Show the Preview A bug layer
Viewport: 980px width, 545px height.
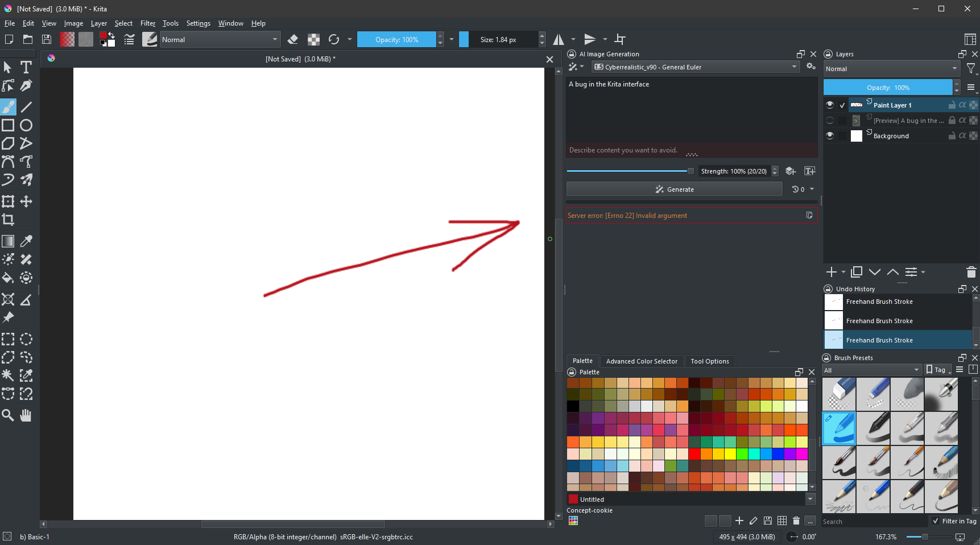[x=830, y=120]
